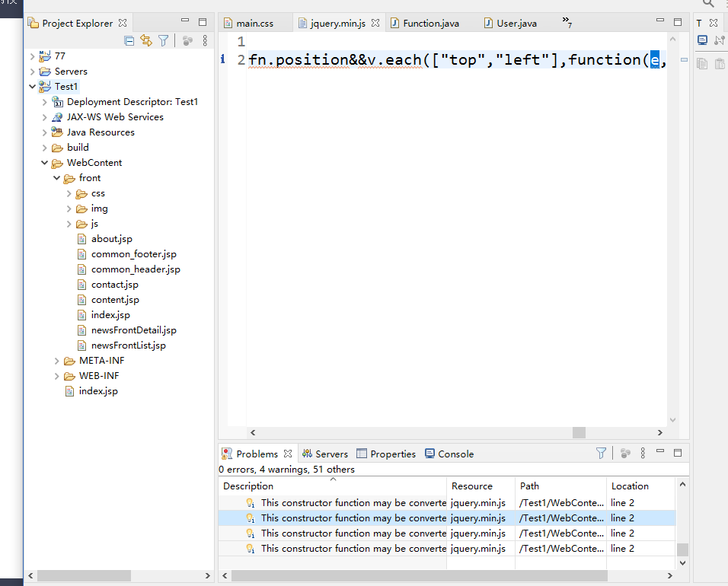Open the Servers tab in bottom panel
728x586 pixels.
click(x=324, y=454)
